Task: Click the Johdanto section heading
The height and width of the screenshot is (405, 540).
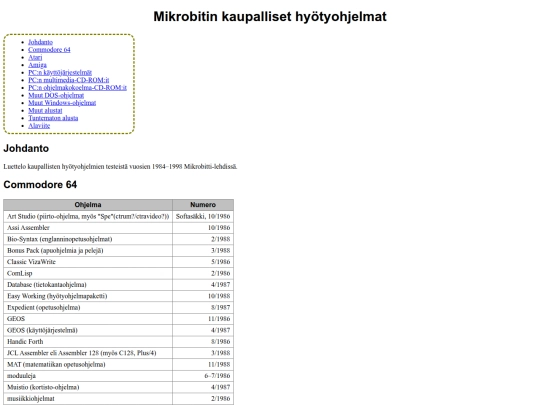Action: [26, 148]
